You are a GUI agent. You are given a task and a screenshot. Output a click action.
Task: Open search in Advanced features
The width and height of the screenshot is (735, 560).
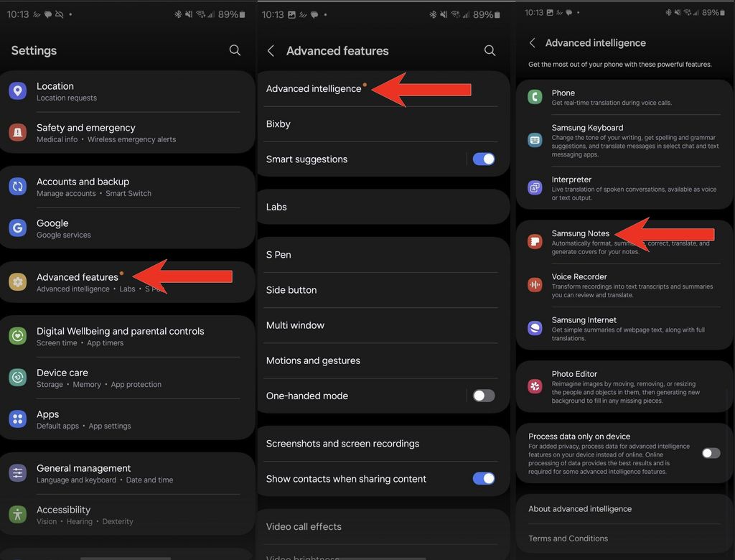click(x=490, y=50)
